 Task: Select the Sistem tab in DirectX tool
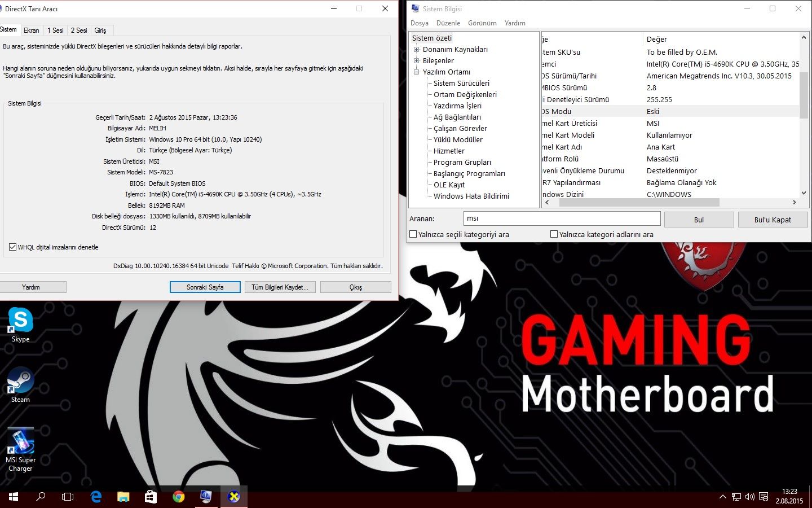click(9, 29)
